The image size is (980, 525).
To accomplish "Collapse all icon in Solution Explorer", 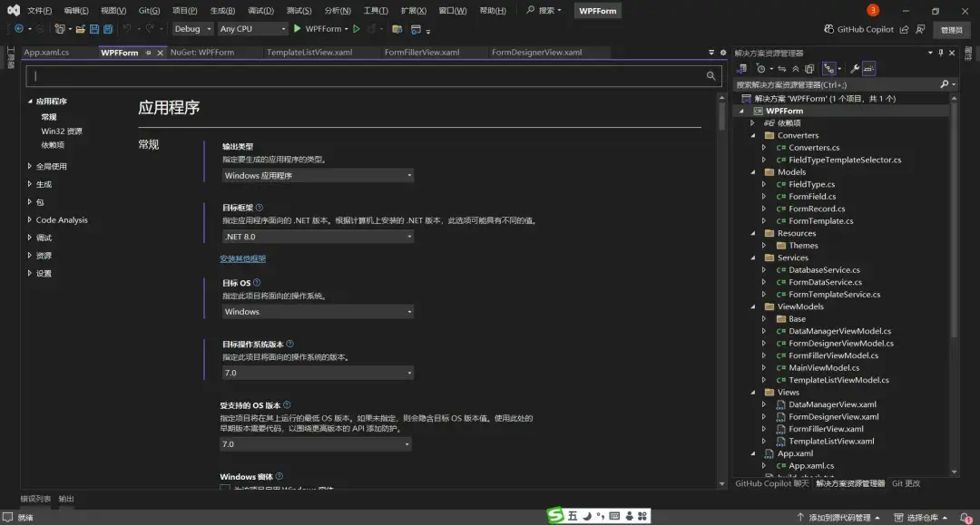I will [x=796, y=69].
